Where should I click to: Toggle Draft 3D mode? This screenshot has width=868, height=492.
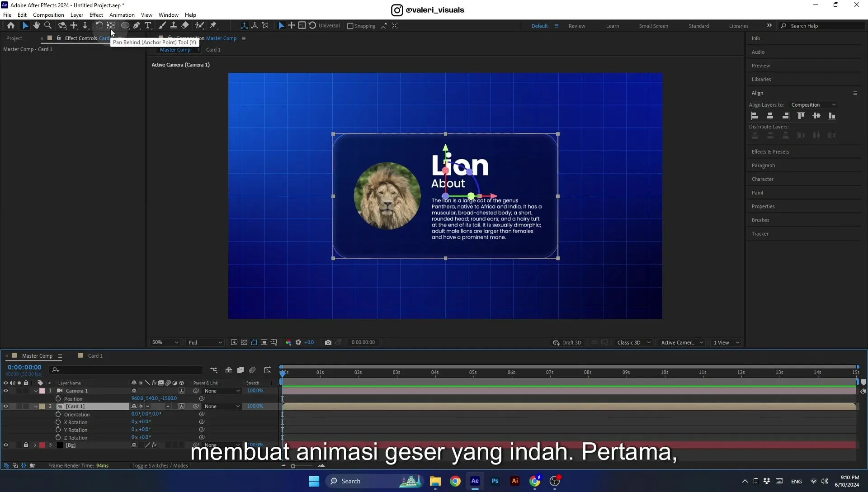pyautogui.click(x=567, y=342)
